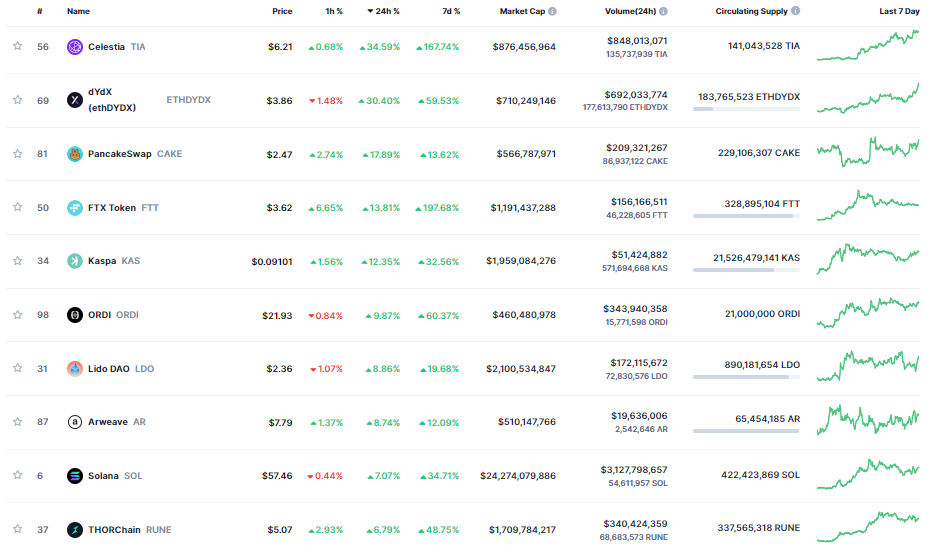Sort table by 1h % header
The height and width of the screenshot is (552, 942).
(334, 11)
